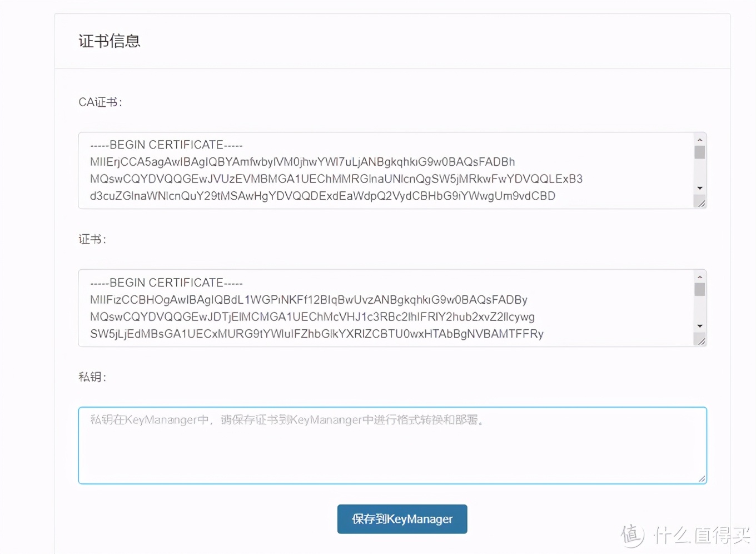Select the BEGIN CERTIFICATE line in CA box
Viewport: 756px width, 554px height.
(166, 145)
